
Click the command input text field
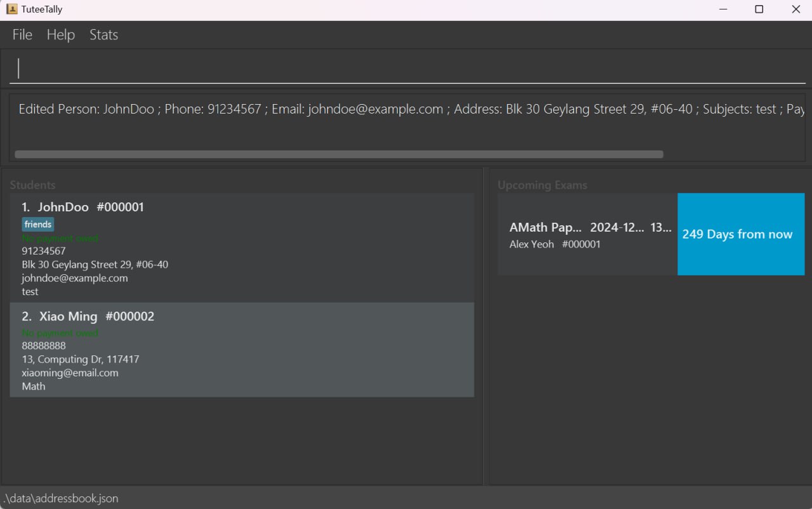pos(406,69)
